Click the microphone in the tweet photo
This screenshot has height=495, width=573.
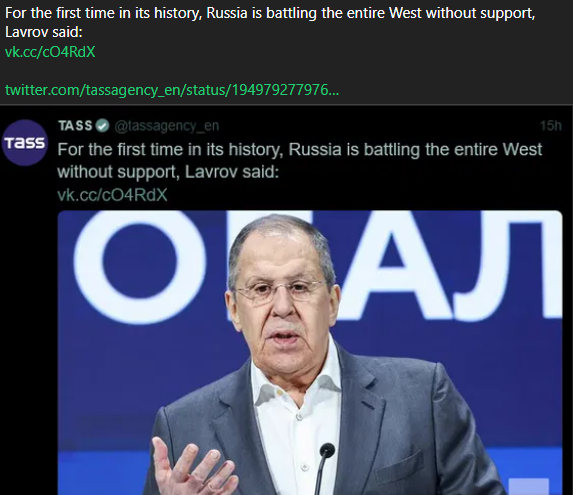coord(323,469)
